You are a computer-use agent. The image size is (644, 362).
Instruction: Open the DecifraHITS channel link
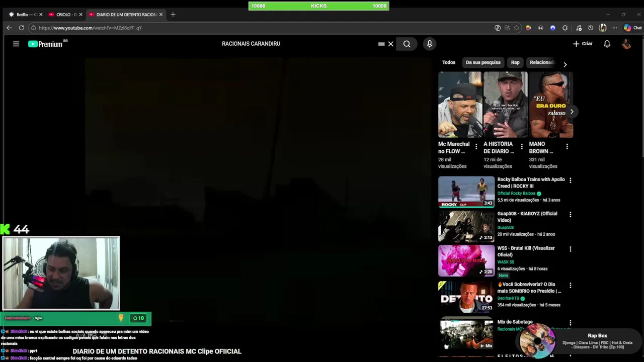(x=508, y=298)
